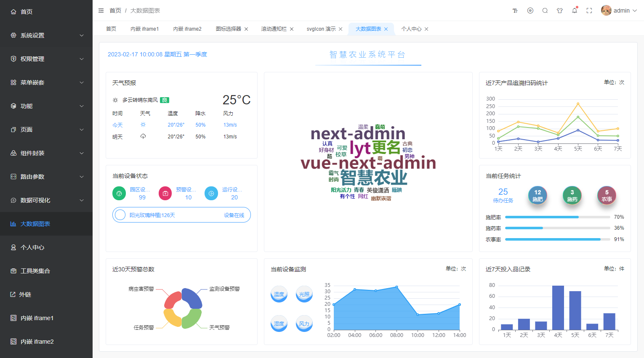Expand the 权限管理 sidebar menu
This screenshot has height=358, width=644.
(x=46, y=59)
